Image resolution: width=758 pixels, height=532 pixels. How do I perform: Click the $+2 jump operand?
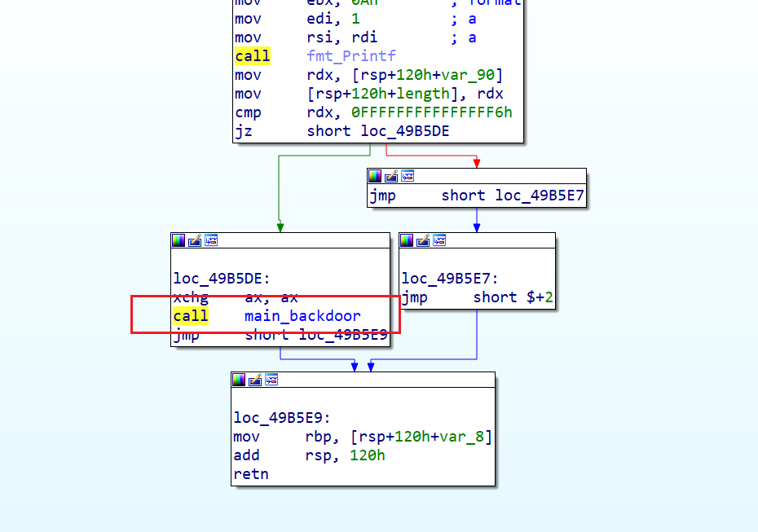(540, 297)
